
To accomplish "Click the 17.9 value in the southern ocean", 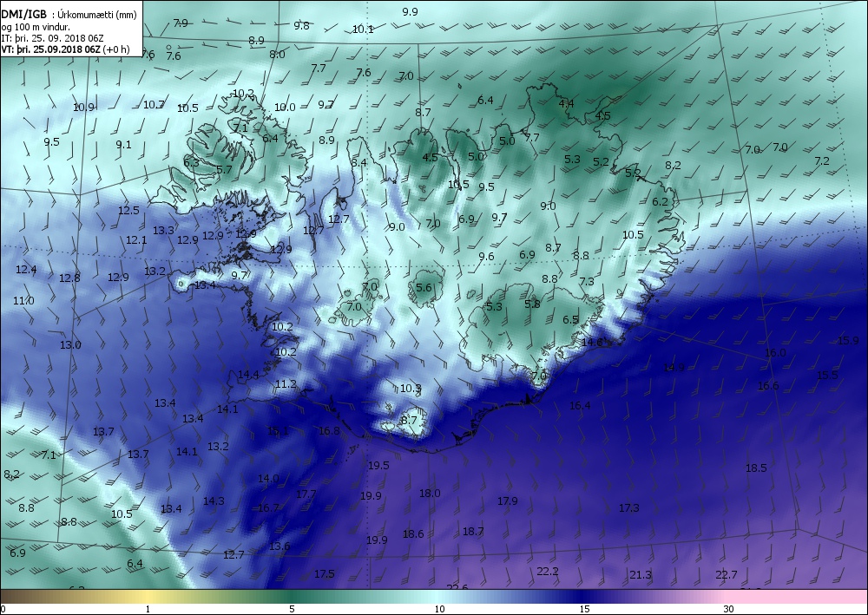I will (507, 501).
